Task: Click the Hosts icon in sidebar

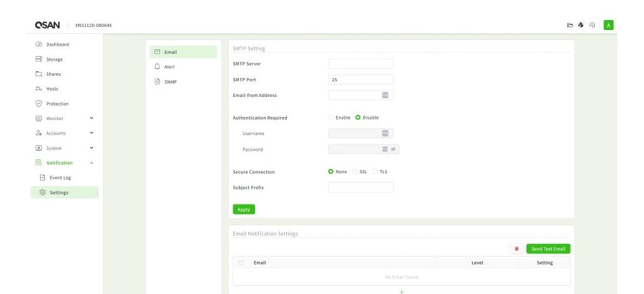Action: point(39,89)
